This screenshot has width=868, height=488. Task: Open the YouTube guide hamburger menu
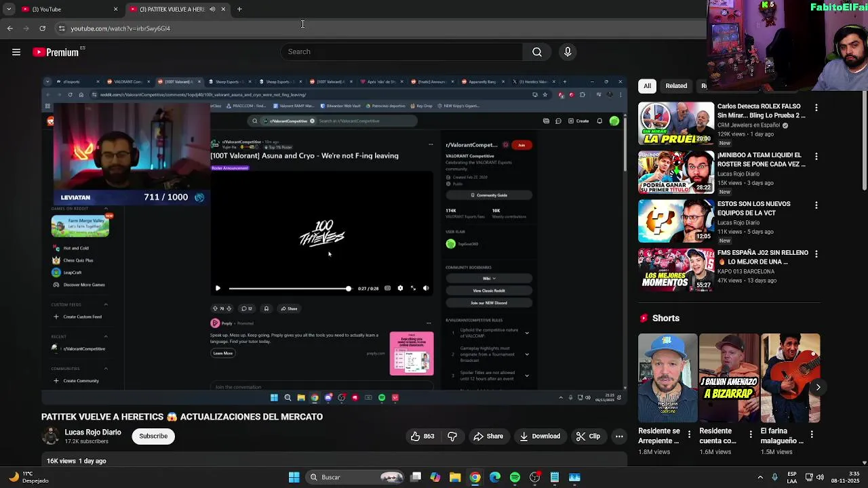[x=16, y=52]
